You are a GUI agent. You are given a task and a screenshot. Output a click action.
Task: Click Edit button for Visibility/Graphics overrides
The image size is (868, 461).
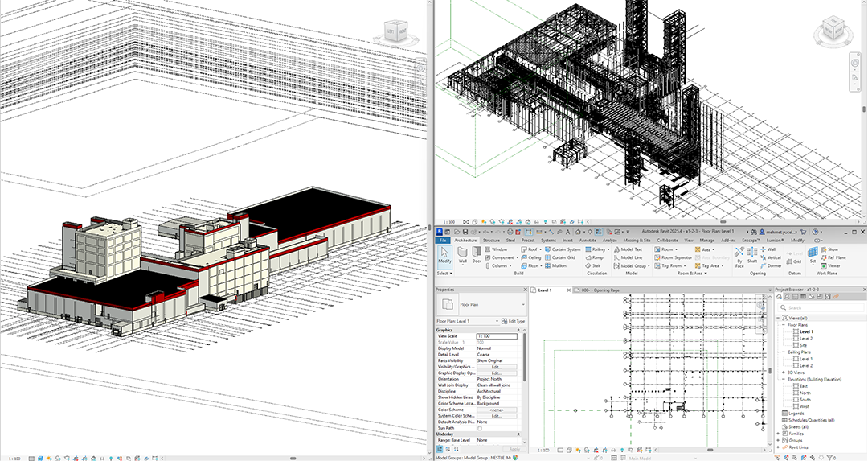pos(496,367)
